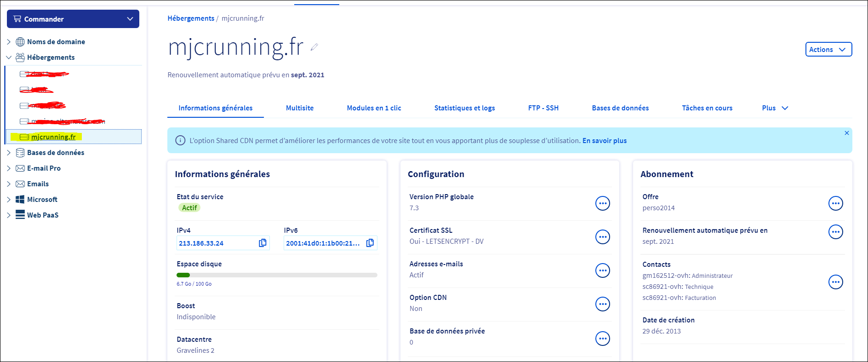Viewport: 868px width, 362px height.
Task: Copy the IPv4 address to clipboard
Action: (x=263, y=243)
